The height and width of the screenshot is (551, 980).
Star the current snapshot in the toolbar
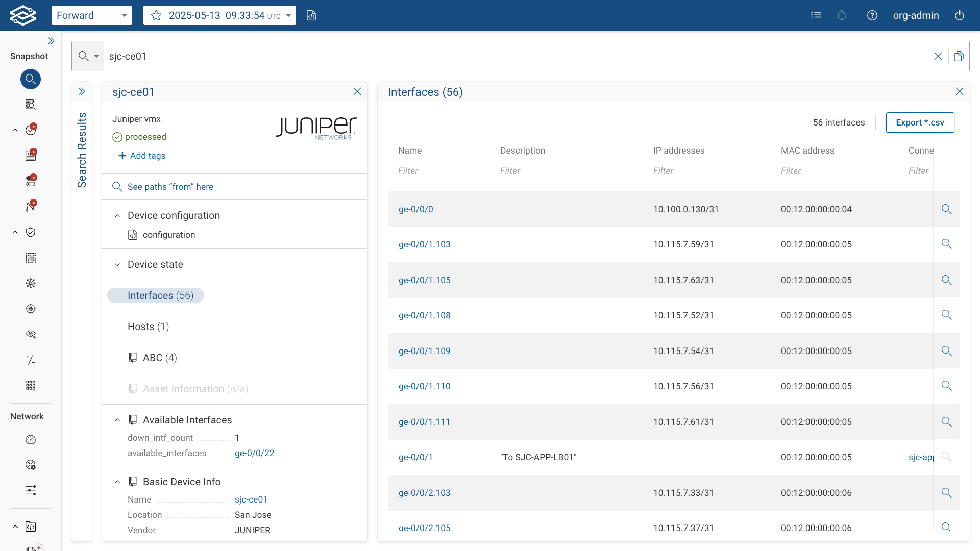tap(156, 15)
